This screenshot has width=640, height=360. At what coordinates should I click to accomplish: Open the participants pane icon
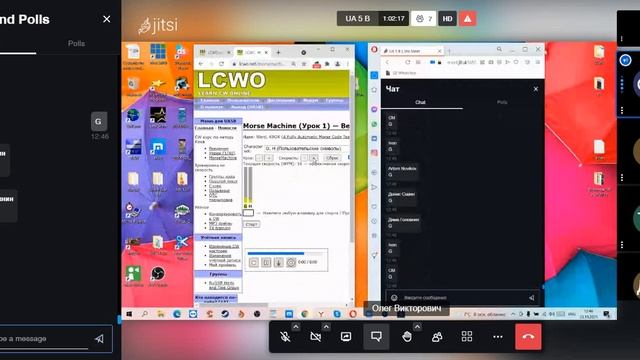(x=437, y=337)
